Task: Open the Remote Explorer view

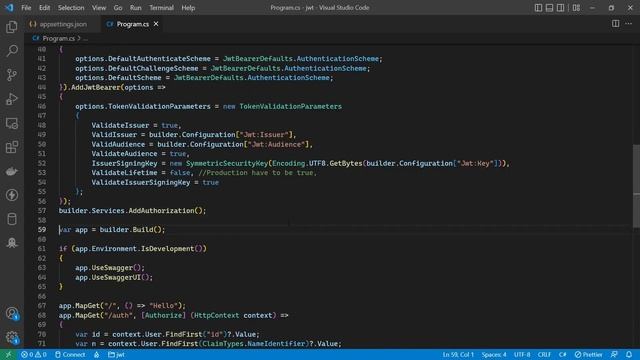Action: pos(12,123)
